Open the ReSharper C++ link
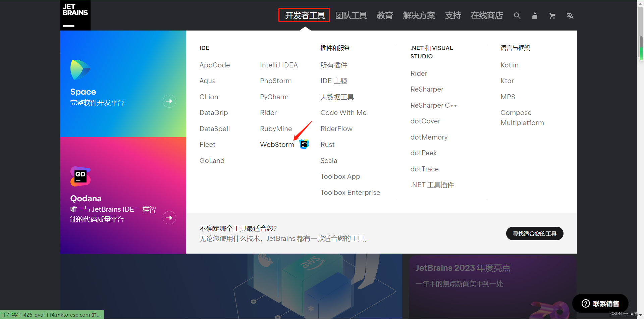 click(x=434, y=105)
